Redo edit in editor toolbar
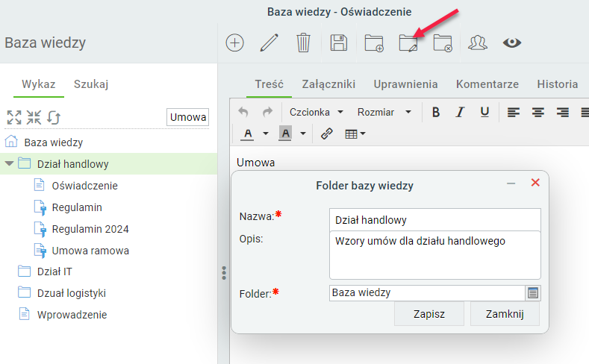This screenshot has width=589, height=364. [x=267, y=112]
